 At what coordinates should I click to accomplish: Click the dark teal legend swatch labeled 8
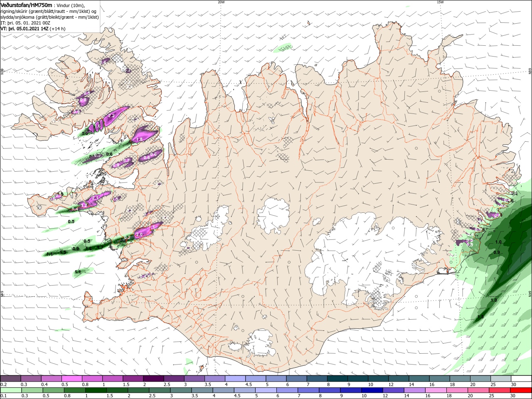click(337, 379)
